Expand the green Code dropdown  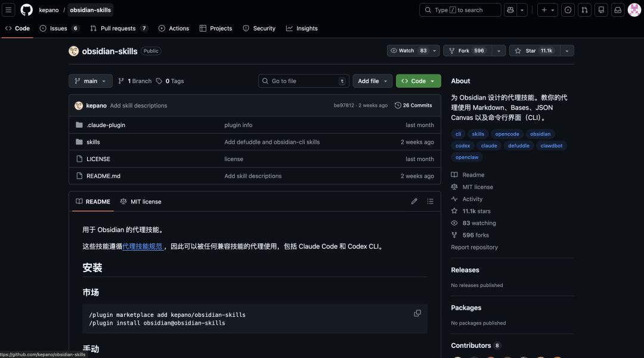(418, 81)
